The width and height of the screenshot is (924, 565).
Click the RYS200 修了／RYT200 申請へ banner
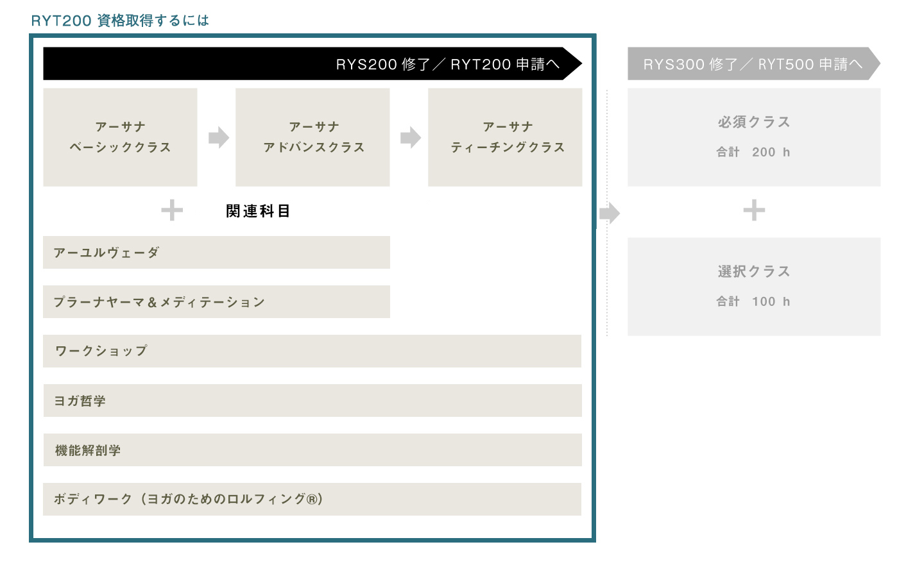(312, 63)
